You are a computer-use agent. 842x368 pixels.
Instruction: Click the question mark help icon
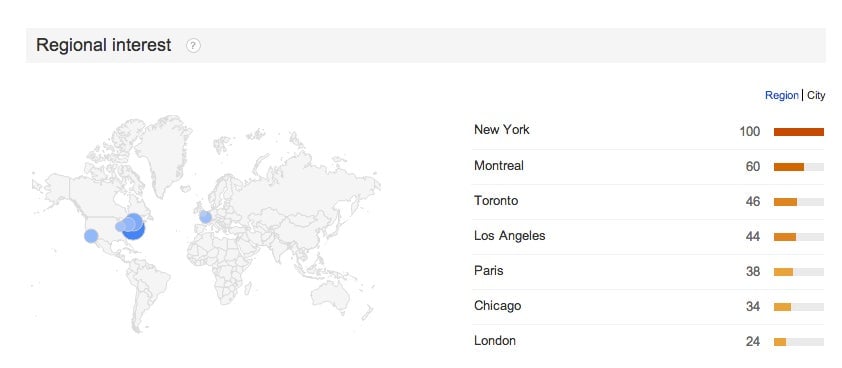point(193,46)
